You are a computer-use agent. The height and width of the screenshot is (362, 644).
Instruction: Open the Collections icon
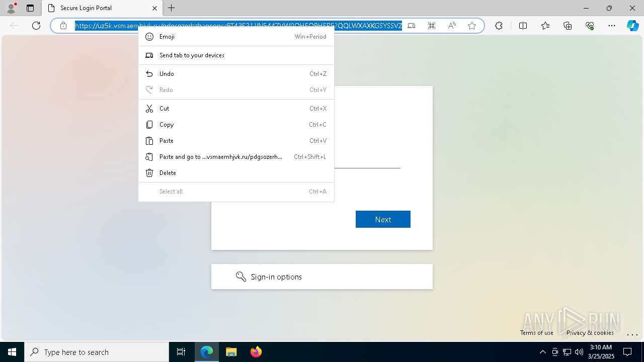pyautogui.click(x=568, y=26)
